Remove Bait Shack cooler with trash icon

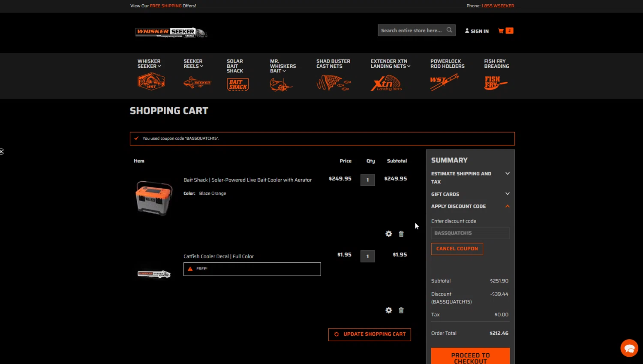point(401,234)
